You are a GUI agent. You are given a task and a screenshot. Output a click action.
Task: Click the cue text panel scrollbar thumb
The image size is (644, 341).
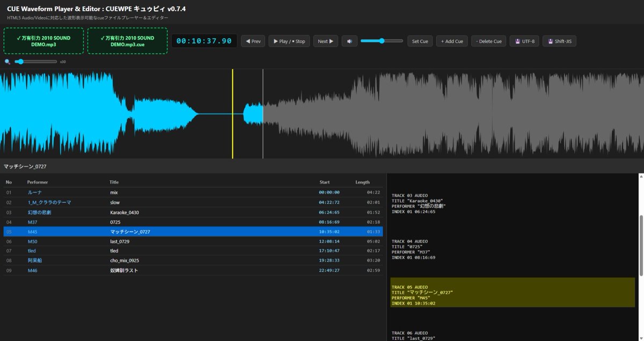(x=640, y=247)
